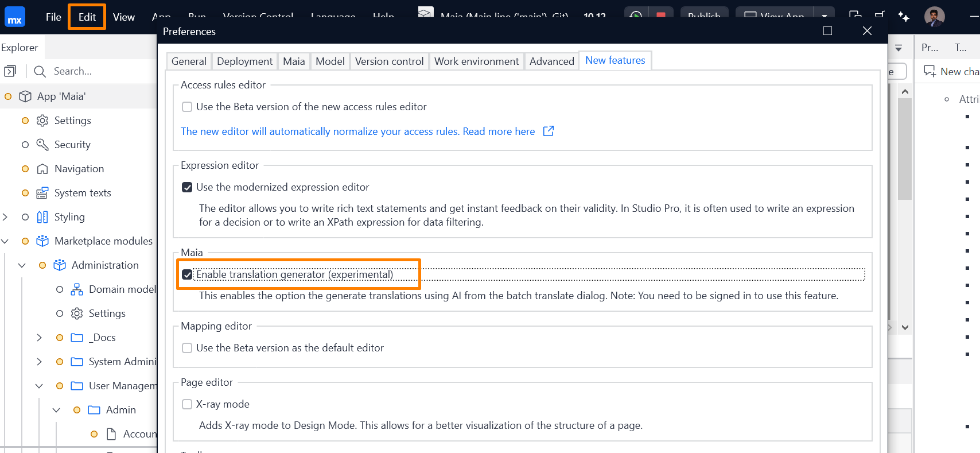Click the System Administration folder icon
980x453 pixels.
(77, 362)
